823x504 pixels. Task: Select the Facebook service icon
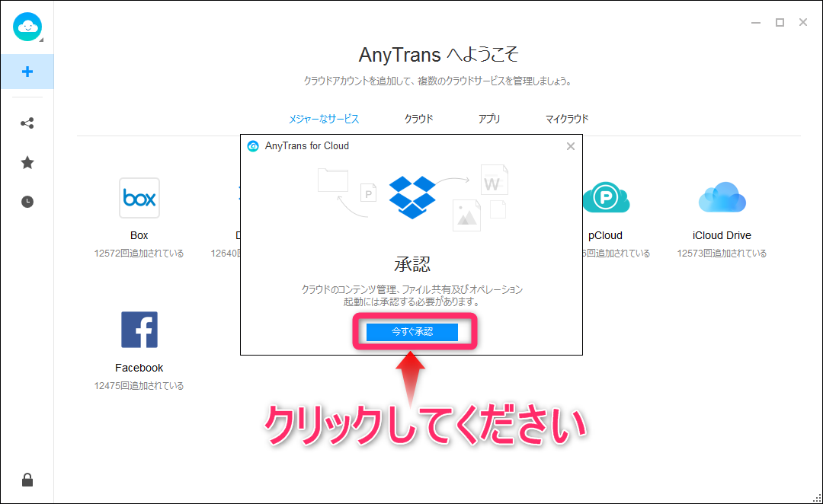click(139, 330)
